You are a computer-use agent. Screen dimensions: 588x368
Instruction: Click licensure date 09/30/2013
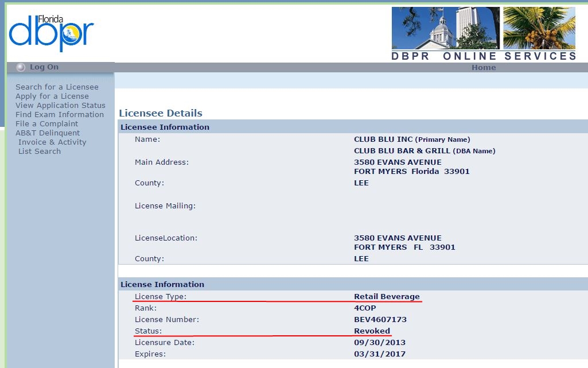pyautogui.click(x=380, y=343)
